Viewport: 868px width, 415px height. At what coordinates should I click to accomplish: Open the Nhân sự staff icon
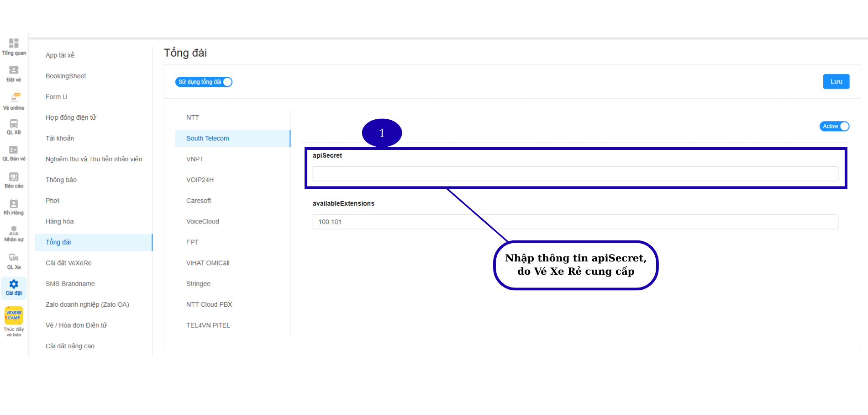(x=14, y=231)
